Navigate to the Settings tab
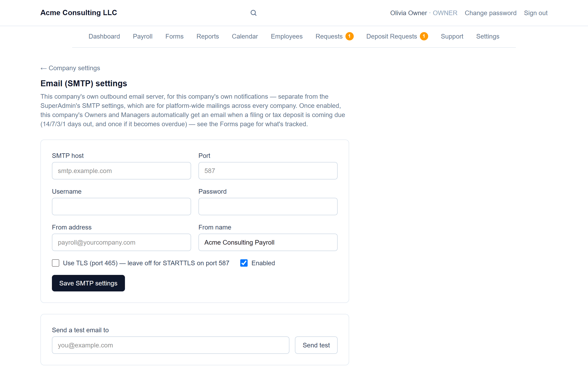The height and width of the screenshot is (380, 588). 487,36
